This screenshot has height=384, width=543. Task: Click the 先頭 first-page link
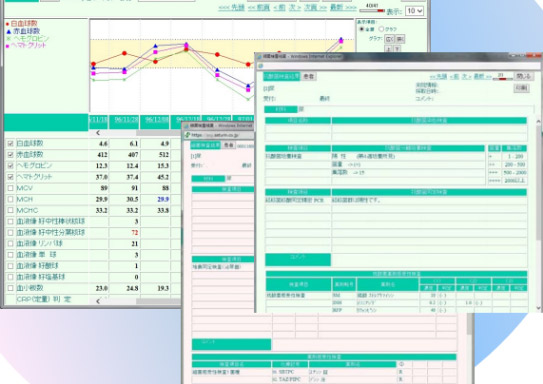tap(231, 8)
